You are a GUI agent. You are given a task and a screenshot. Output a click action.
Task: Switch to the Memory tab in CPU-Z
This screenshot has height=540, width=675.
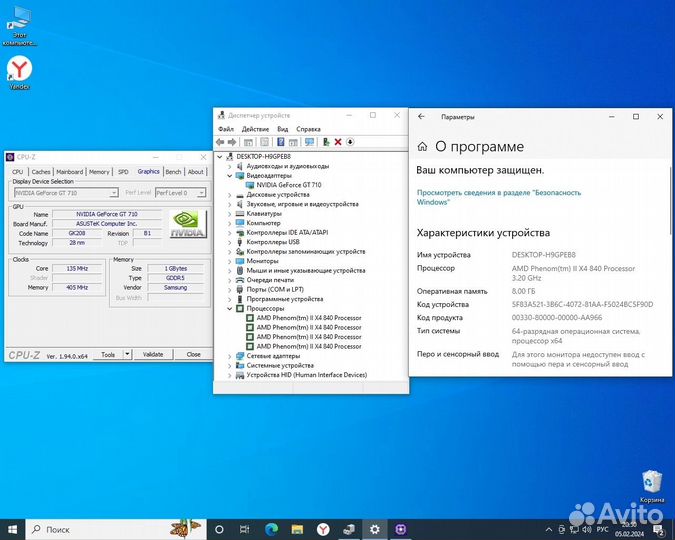[x=99, y=172]
